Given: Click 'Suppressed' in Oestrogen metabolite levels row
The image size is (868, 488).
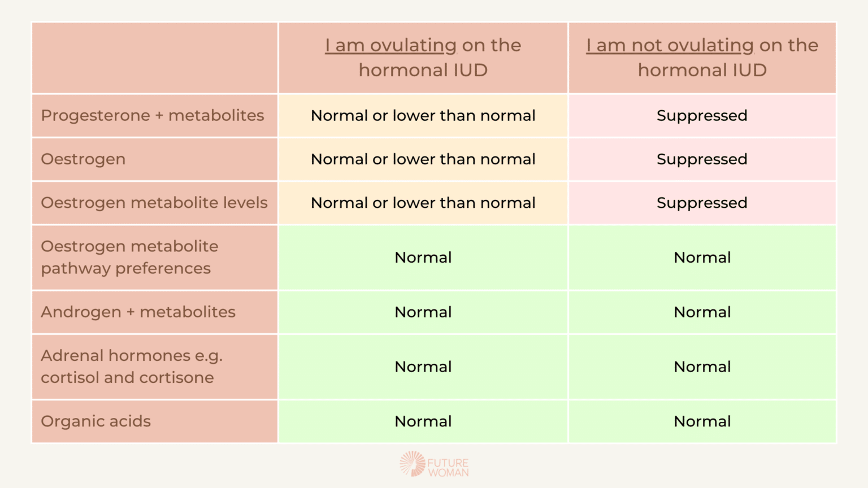Looking at the screenshot, I should [702, 203].
